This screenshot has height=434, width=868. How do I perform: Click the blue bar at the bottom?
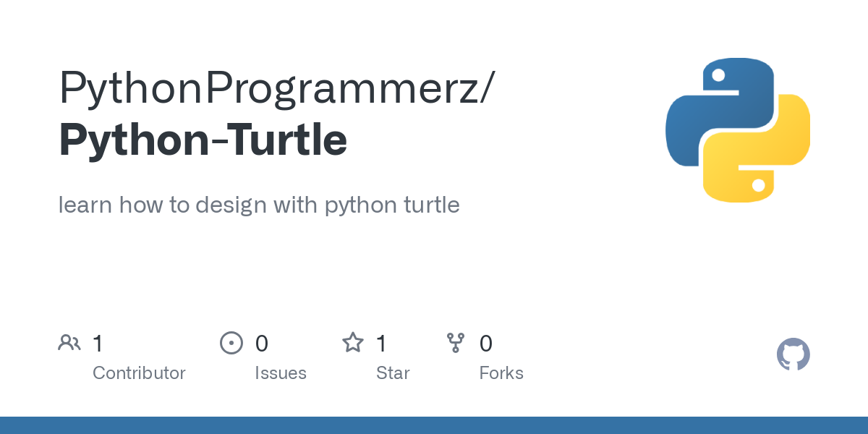(x=434, y=426)
